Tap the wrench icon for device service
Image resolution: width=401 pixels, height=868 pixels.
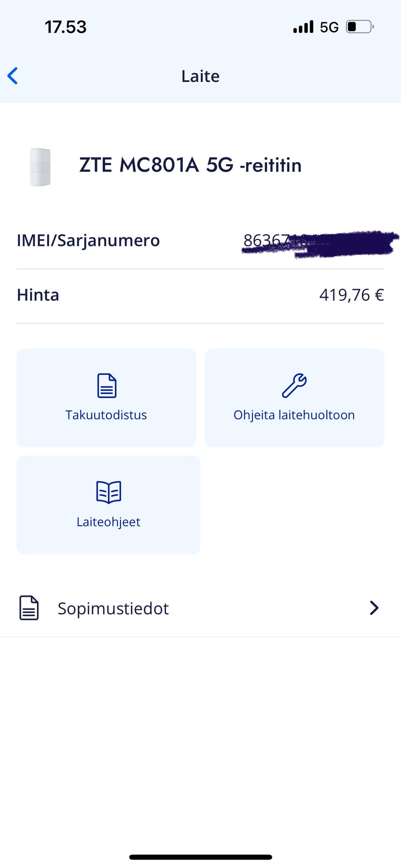coord(294,385)
